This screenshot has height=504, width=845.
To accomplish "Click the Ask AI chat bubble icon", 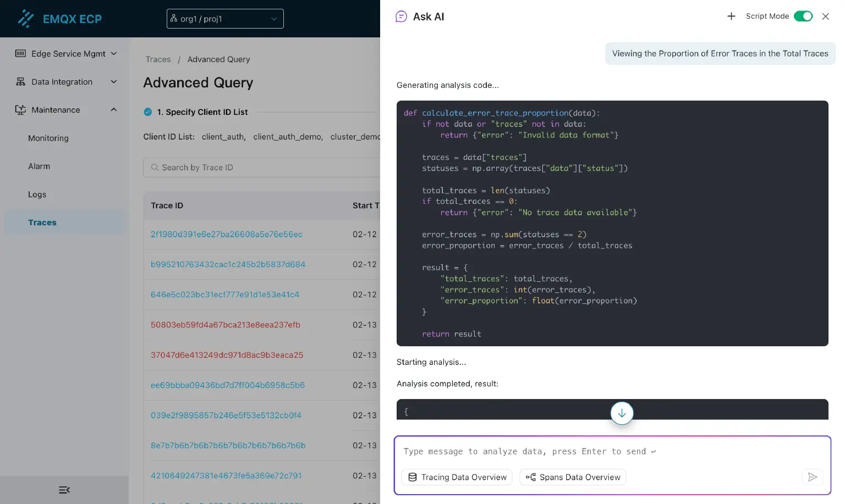I will [402, 16].
